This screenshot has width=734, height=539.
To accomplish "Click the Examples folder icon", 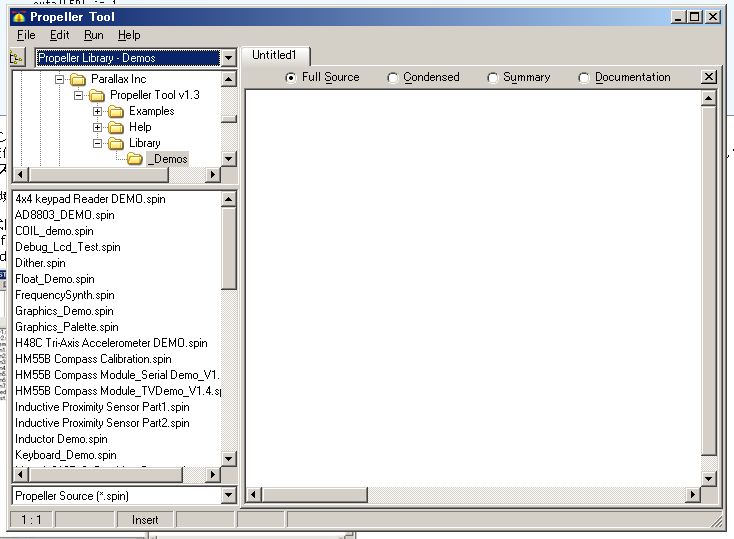I will point(116,111).
